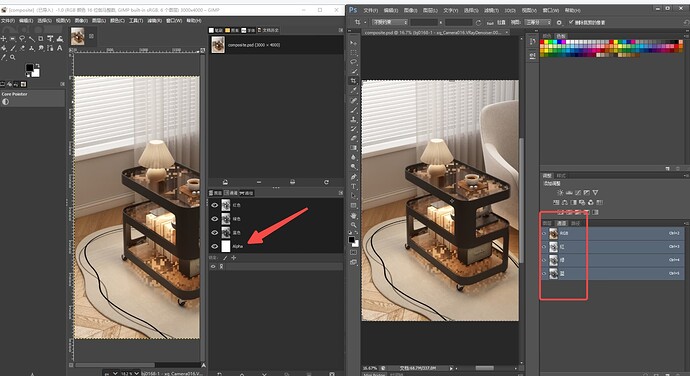This screenshot has height=376, width=690.
Task: Open the Photoshop File menu
Action: [371, 10]
